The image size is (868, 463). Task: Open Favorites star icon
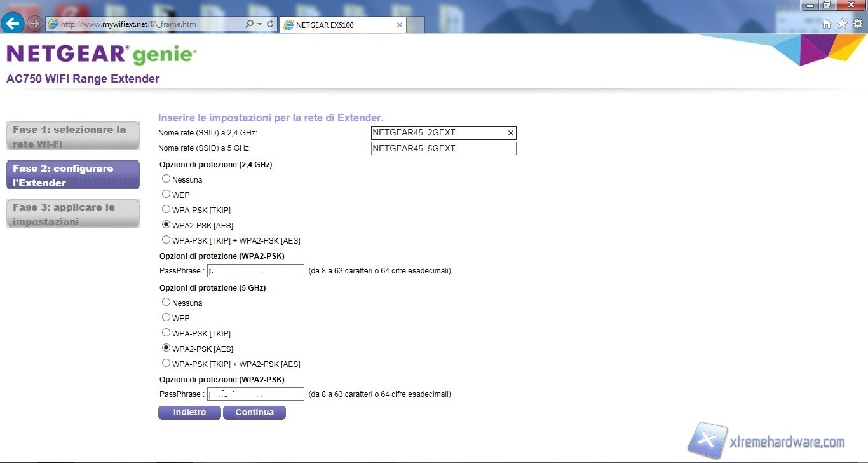pos(842,24)
